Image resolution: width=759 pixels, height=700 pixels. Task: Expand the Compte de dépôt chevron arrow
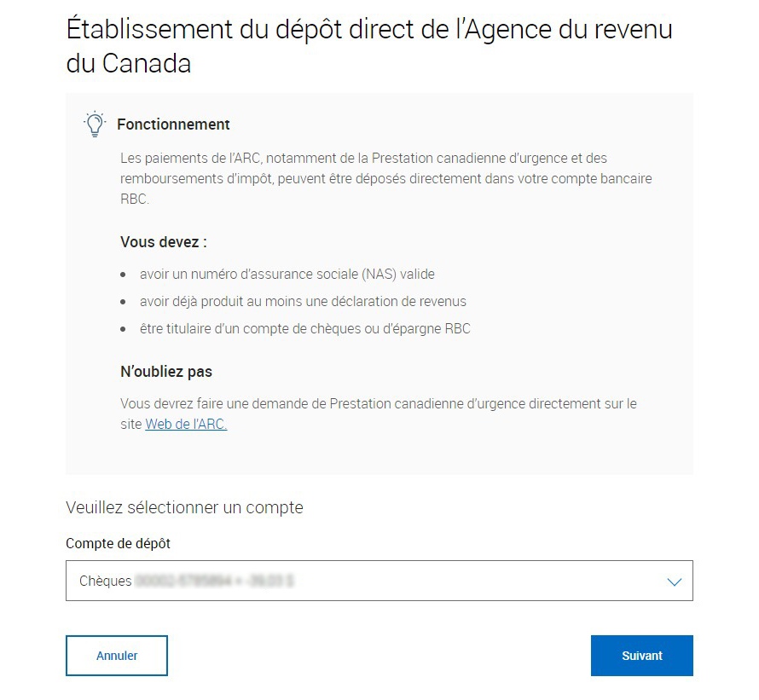[x=675, y=581]
